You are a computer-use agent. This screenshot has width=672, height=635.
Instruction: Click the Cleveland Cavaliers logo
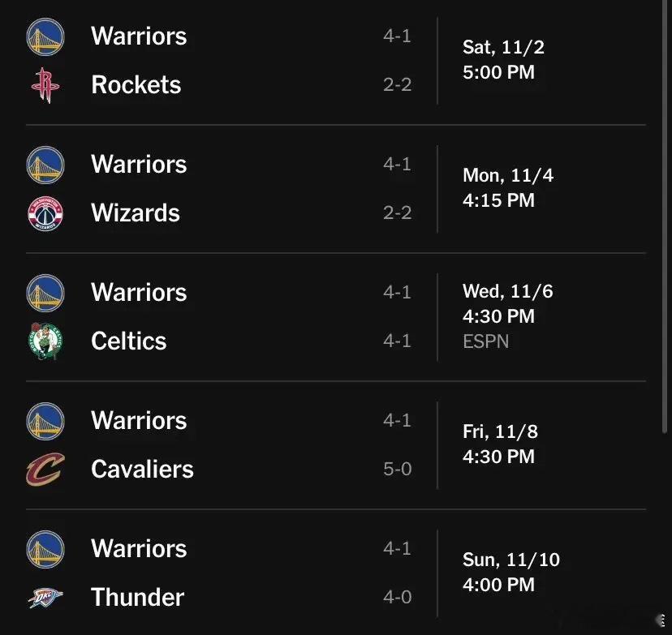point(45,470)
